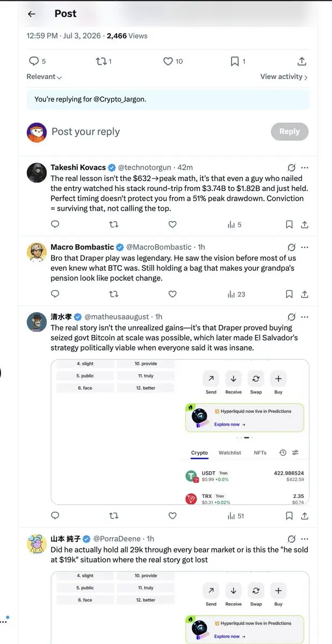Image resolution: width=332 pixels, height=644 pixels.
Task: Open the Relevant sort dropdown
Action: click(x=44, y=77)
